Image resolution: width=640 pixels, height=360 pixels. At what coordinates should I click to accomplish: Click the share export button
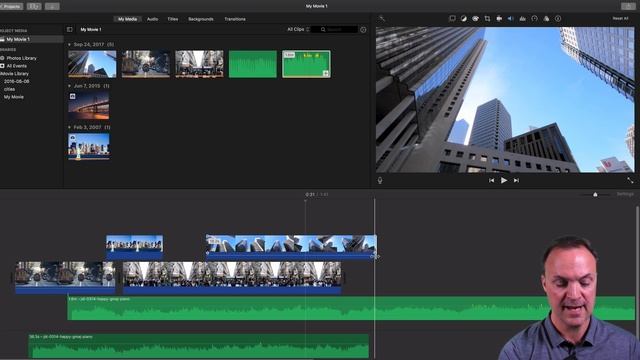(628, 6)
